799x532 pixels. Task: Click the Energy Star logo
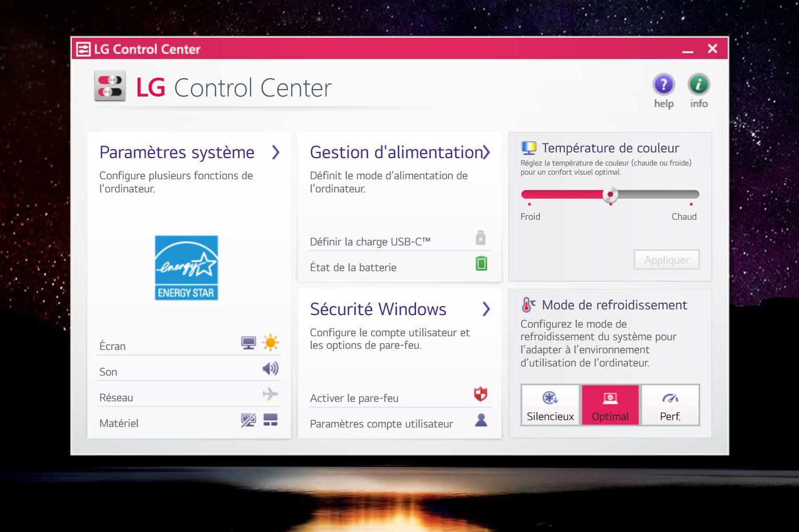(x=187, y=268)
